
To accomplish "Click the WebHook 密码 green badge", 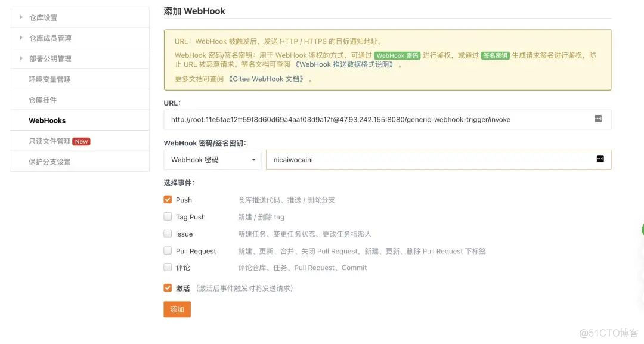I will point(396,55).
